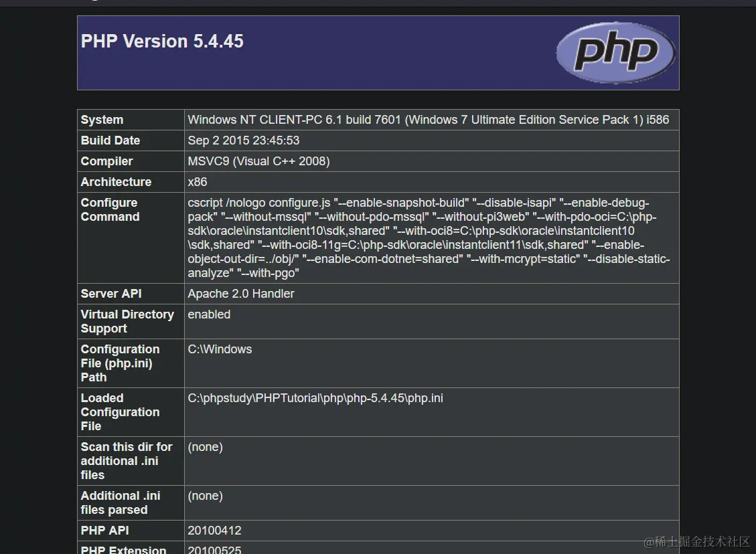This screenshot has width=756, height=554.
Task: Click the 'System' row label
Action: point(102,120)
